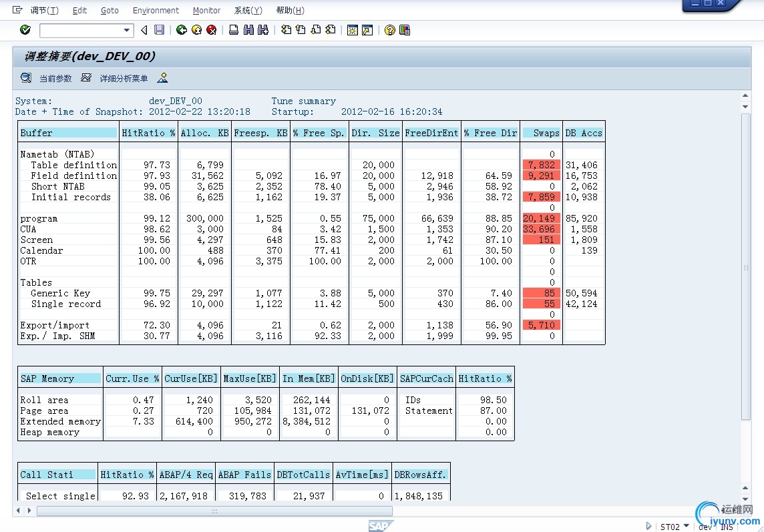
Task: Click the Swaps column header
Action: click(x=542, y=133)
